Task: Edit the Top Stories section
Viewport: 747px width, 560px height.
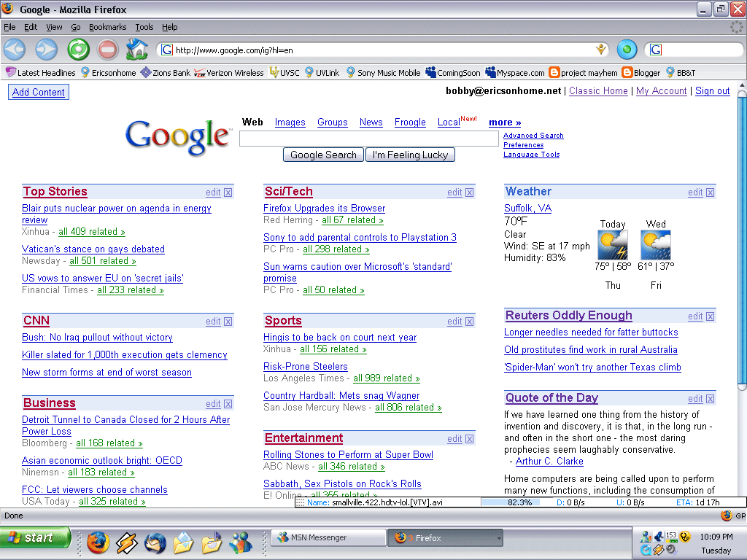Action: pos(213,192)
